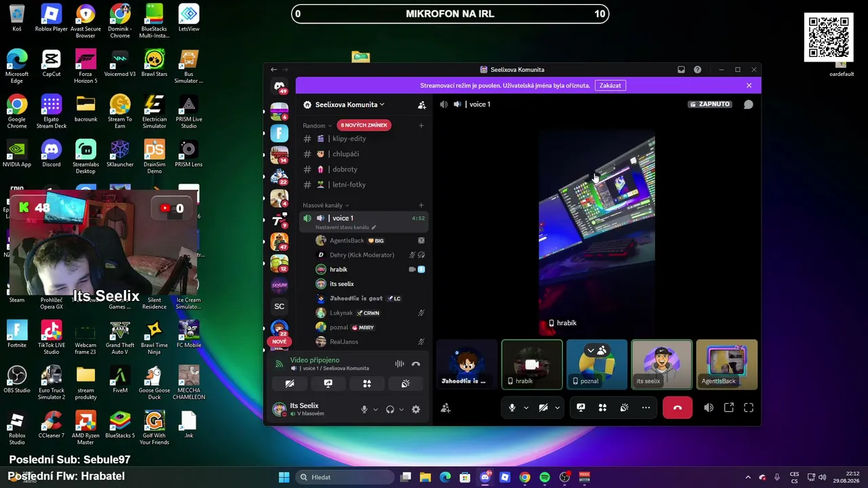Open Streamlabs Desktop shortcut
This screenshot has width=868, height=488.
[85, 157]
